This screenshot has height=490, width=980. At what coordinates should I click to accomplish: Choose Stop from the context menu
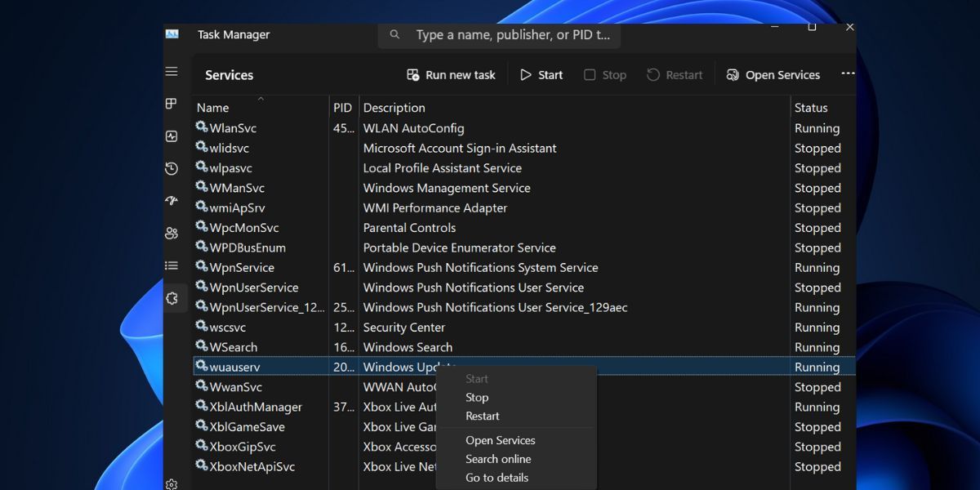[477, 397]
